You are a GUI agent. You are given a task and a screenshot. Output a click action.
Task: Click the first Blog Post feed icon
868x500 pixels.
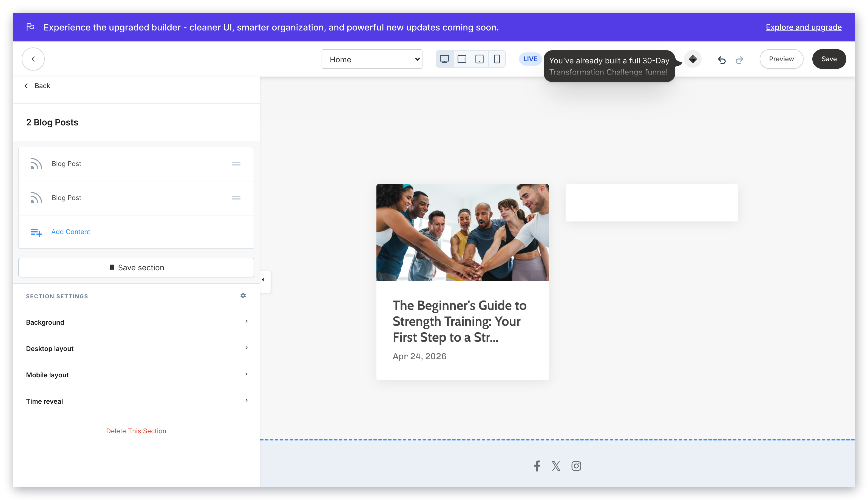coord(36,164)
